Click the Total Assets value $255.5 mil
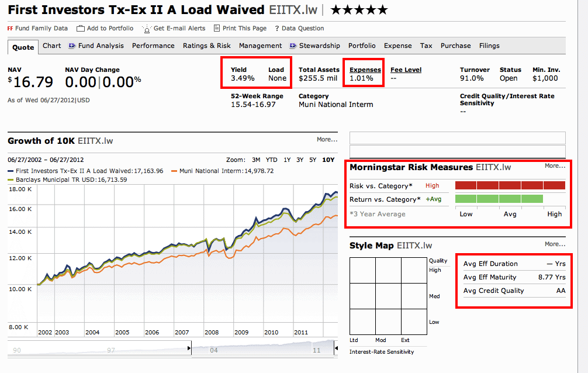Screen dimensions: 588x373 318,78
